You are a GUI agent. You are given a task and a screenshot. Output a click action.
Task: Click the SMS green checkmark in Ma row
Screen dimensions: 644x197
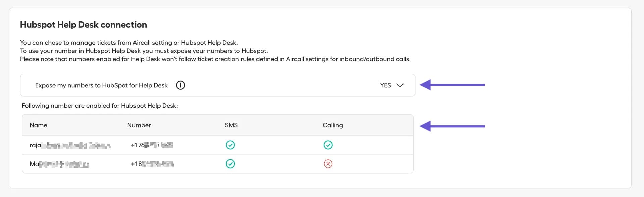pyautogui.click(x=230, y=164)
